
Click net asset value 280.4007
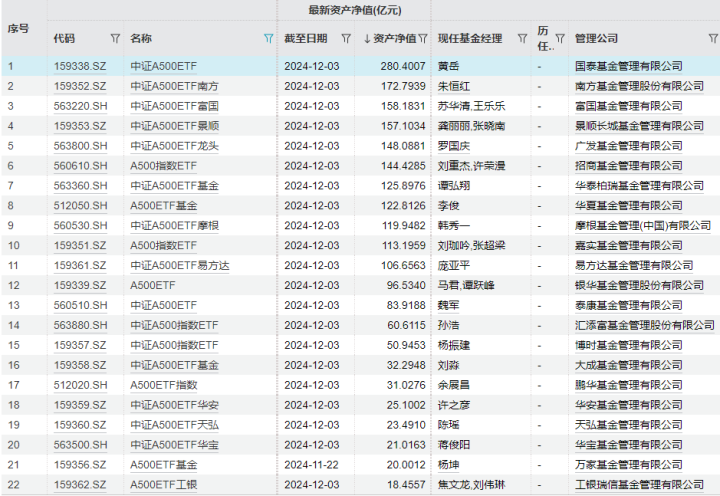click(403, 66)
